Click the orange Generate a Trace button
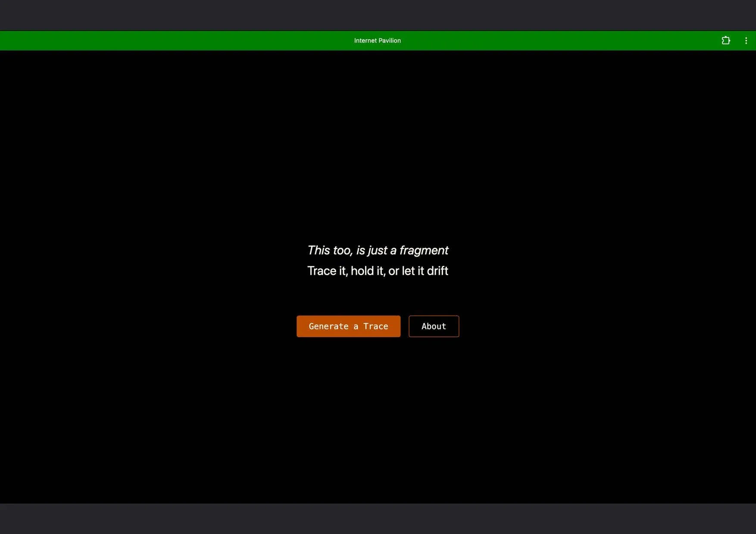Screen dimensions: 756x534 [x=348, y=326]
